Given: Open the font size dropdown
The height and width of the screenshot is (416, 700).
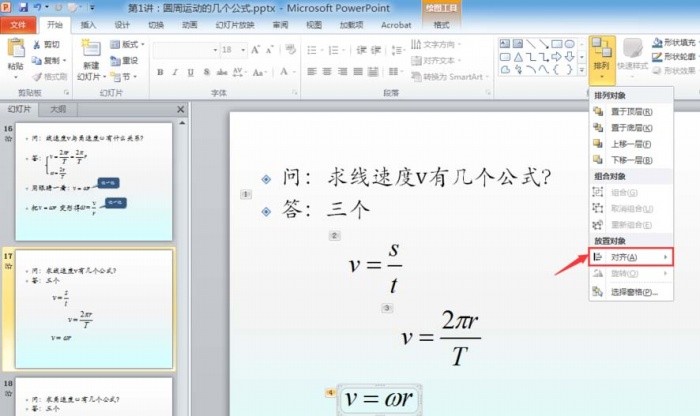Looking at the screenshot, I should click(243, 50).
